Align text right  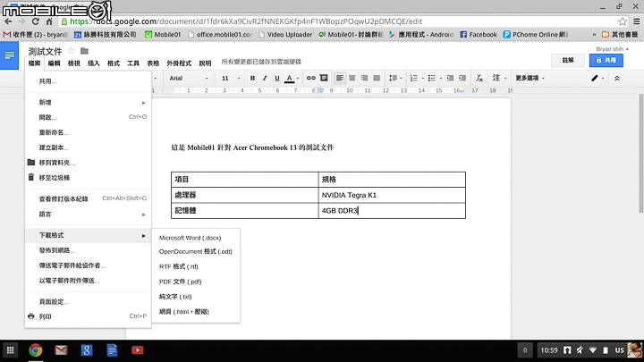[364, 78]
